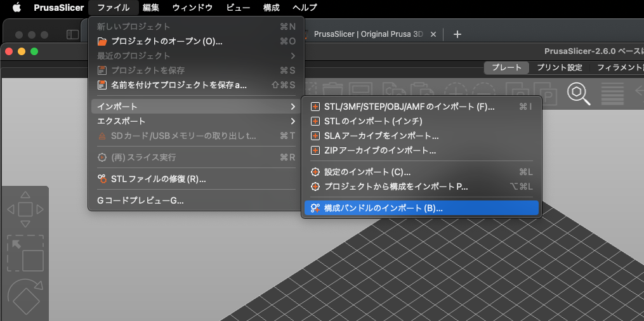Viewport: 644px width, 321px height.
Task: Switch to the プリント設定 tab
Action: pos(560,68)
